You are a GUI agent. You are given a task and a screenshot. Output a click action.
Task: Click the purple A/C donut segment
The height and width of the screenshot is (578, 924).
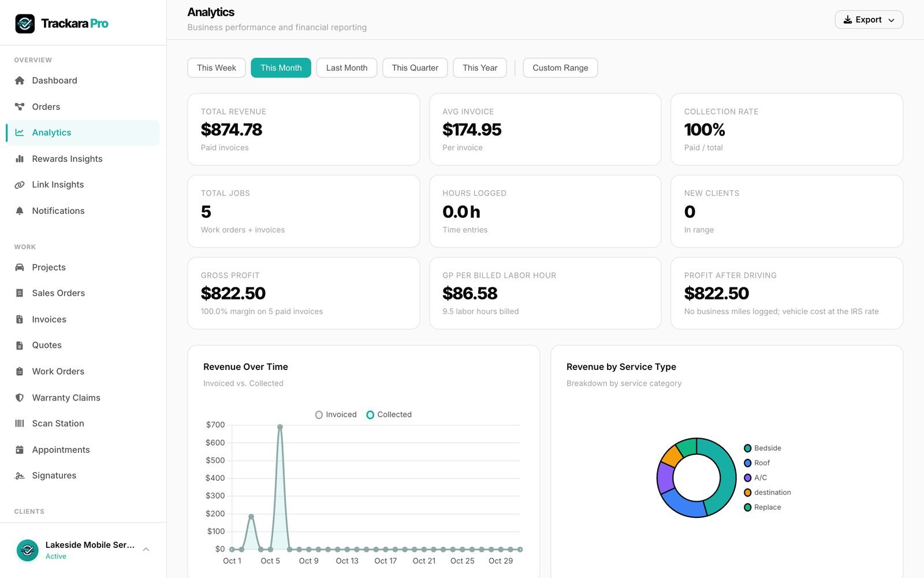tap(665, 477)
